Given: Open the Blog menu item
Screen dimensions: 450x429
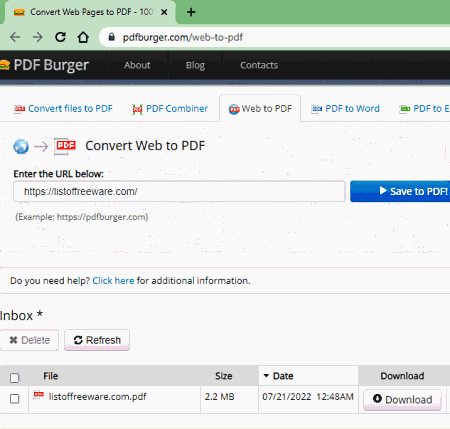Looking at the screenshot, I should tap(195, 65).
